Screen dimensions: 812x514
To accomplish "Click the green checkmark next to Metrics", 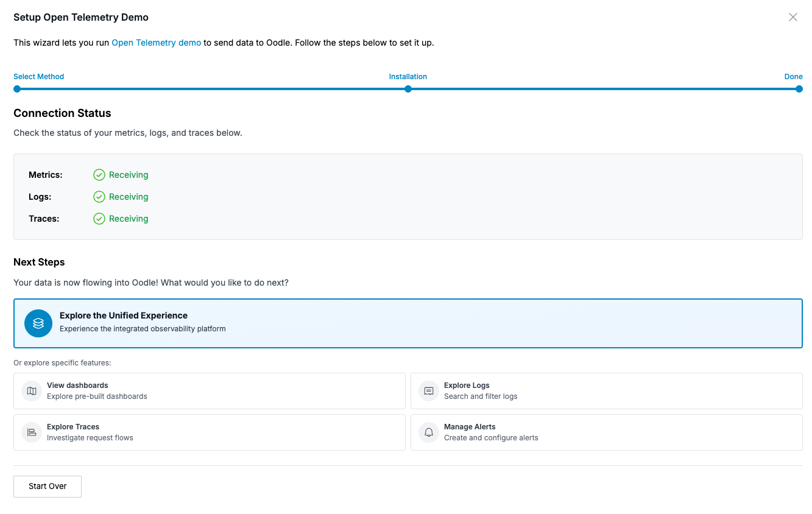I will [x=99, y=175].
